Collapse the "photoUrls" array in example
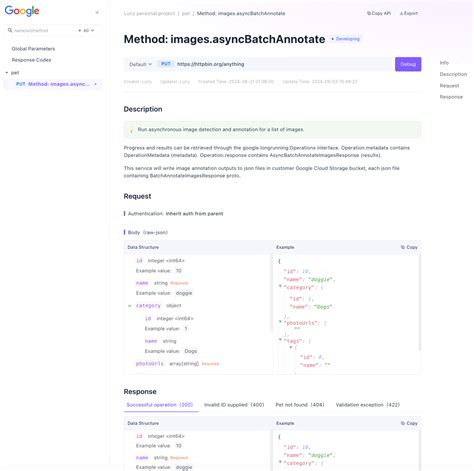The image size is (474, 471). click(280, 322)
